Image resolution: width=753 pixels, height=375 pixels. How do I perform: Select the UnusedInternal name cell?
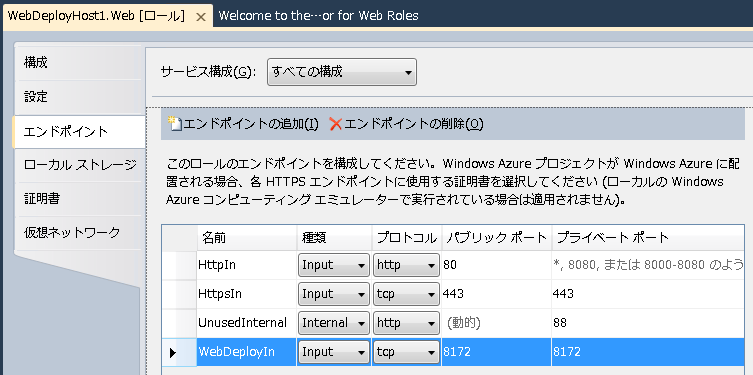[247, 323]
